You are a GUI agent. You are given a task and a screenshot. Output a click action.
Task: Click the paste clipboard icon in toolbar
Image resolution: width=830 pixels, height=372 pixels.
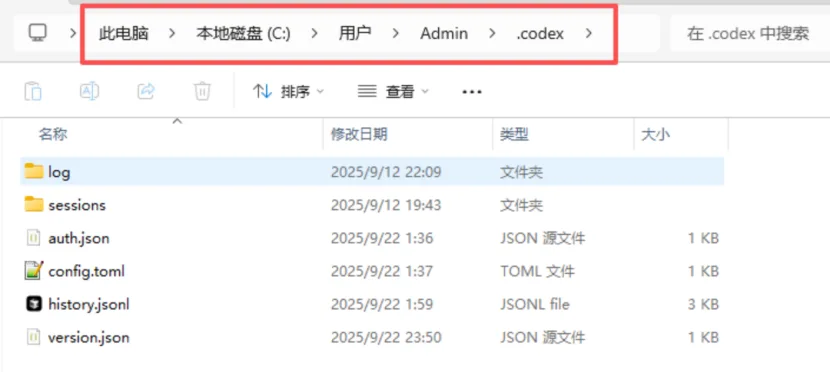33,91
